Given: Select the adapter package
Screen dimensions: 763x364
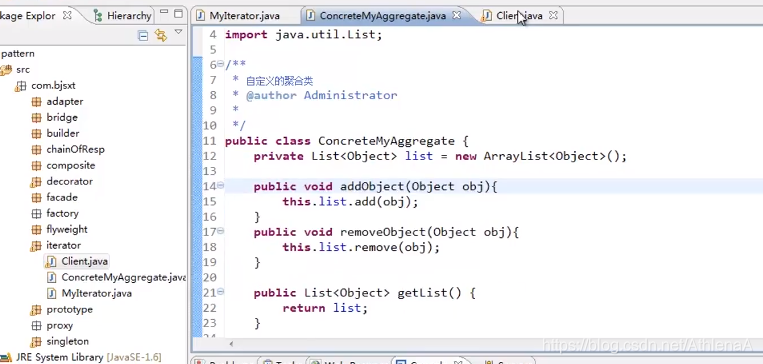Looking at the screenshot, I should tap(65, 102).
